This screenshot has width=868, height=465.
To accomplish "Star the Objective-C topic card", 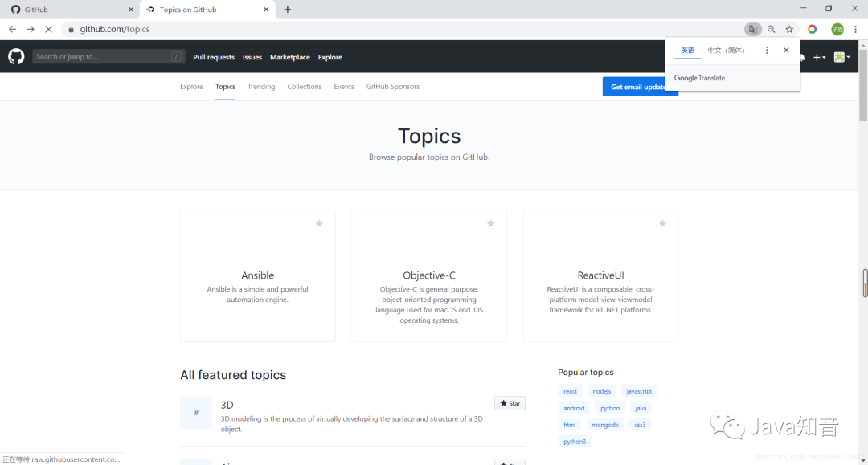I will (490, 223).
